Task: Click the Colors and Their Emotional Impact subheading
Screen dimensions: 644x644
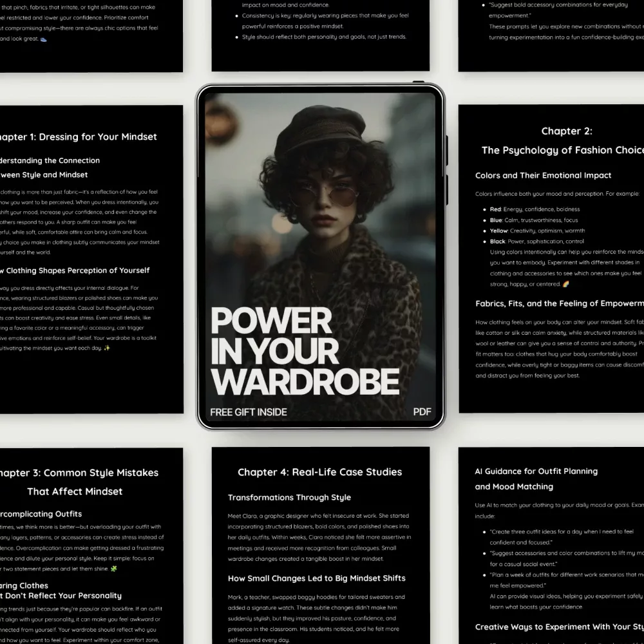Action: [543, 175]
